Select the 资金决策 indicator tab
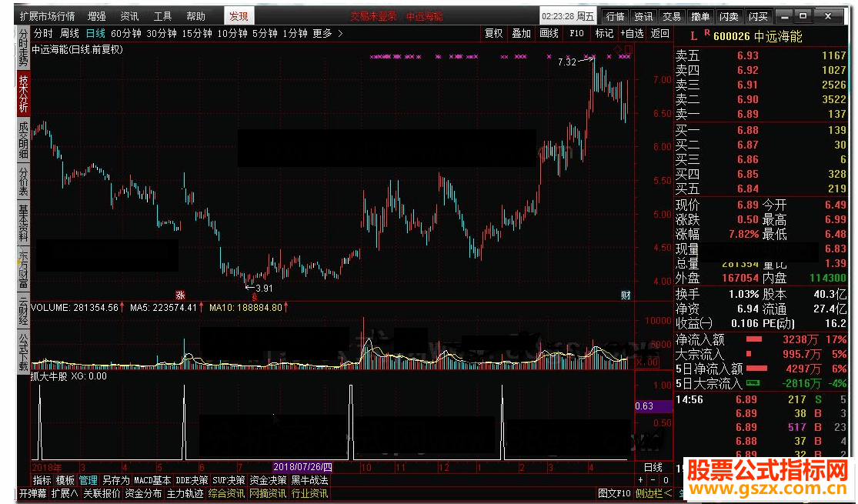 pyautogui.click(x=268, y=480)
